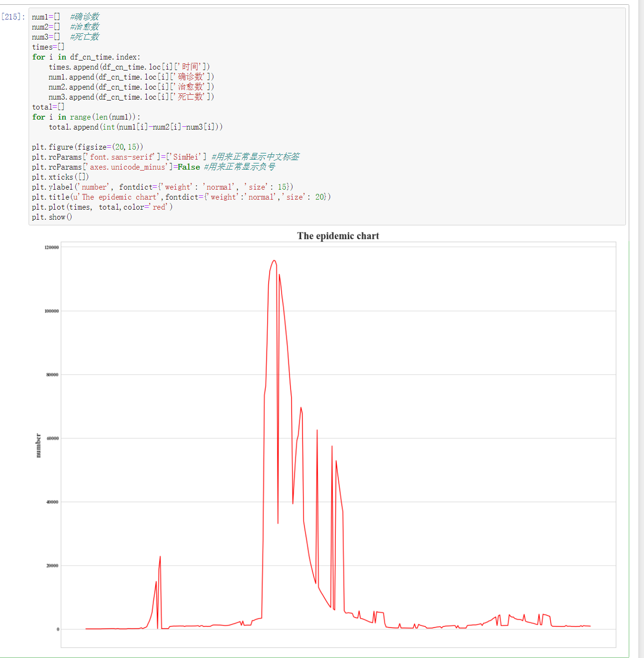Click the cell execution prompt [215]

click(x=13, y=17)
